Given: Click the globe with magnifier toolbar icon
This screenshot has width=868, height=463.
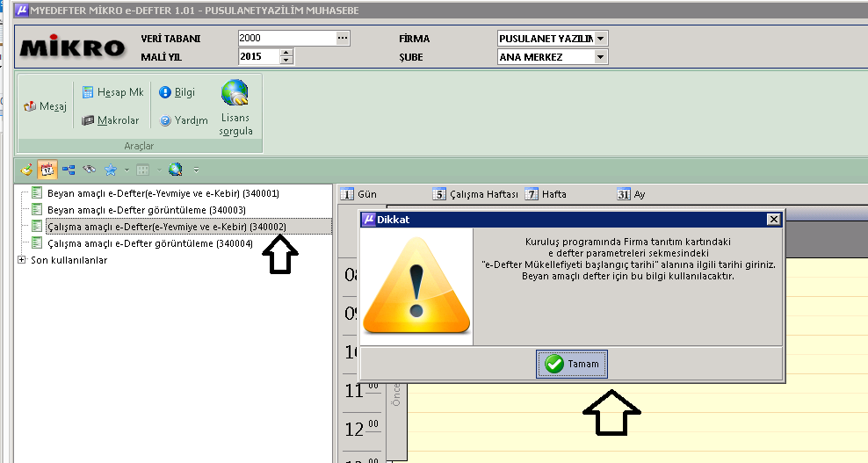Looking at the screenshot, I should pos(176,170).
